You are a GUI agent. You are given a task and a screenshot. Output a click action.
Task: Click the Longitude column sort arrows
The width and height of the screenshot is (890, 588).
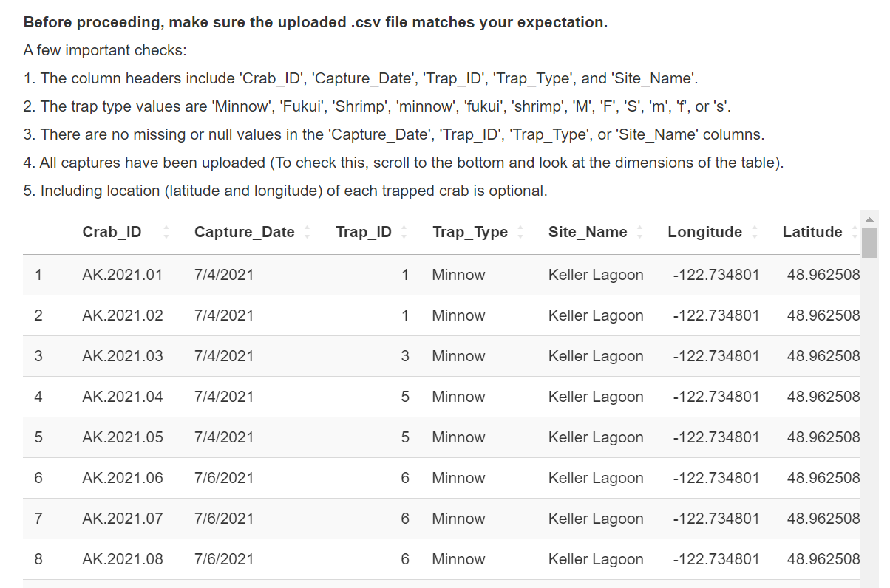[754, 232]
